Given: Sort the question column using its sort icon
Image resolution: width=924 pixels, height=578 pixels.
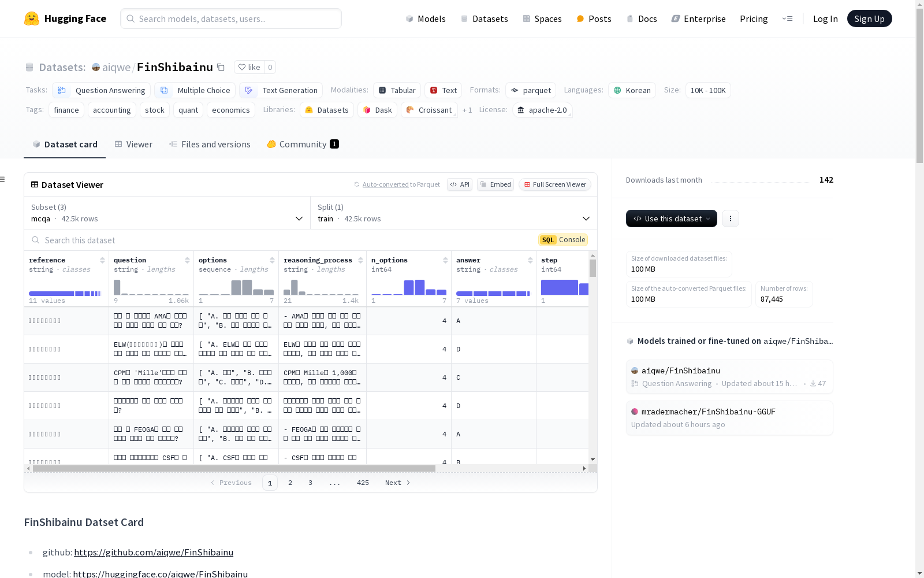Looking at the screenshot, I should click(x=187, y=260).
